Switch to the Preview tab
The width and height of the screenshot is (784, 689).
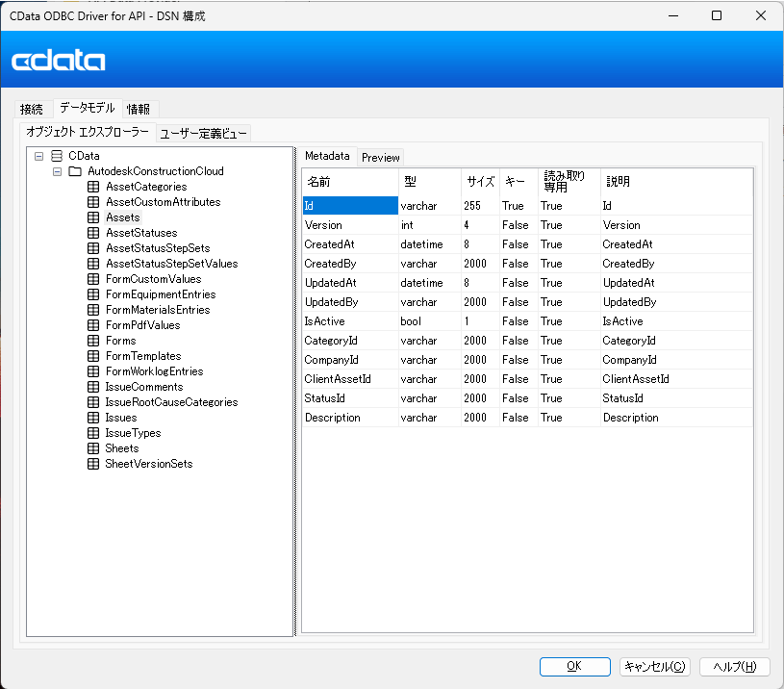(x=381, y=158)
